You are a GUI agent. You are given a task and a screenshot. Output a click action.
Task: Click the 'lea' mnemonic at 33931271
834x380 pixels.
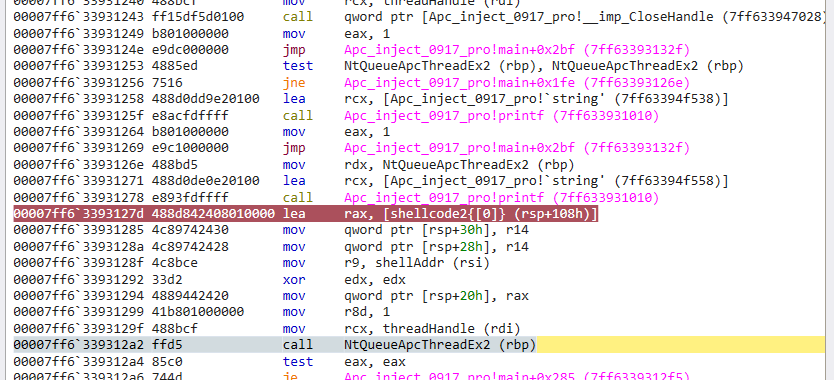pos(294,181)
